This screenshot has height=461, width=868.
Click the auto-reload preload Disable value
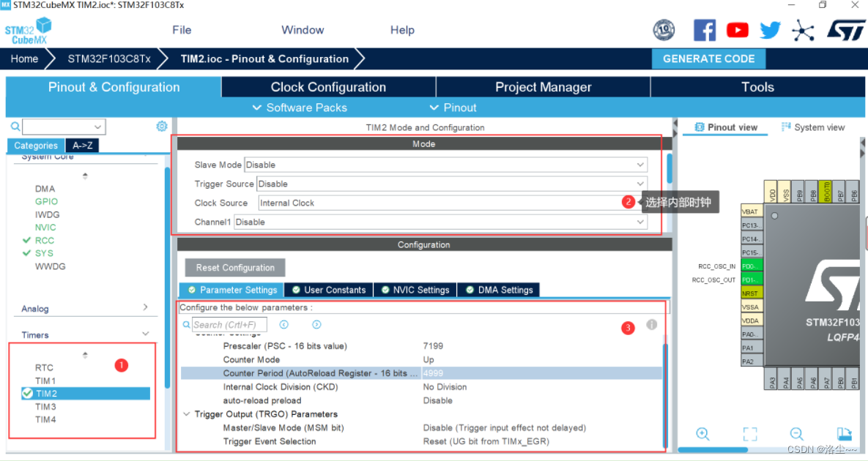(x=438, y=401)
